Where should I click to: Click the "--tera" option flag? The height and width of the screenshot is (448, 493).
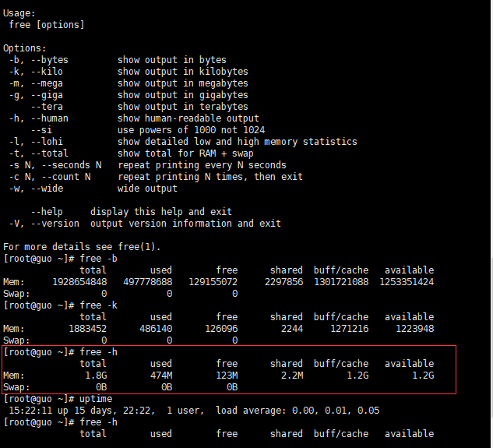[x=47, y=107]
